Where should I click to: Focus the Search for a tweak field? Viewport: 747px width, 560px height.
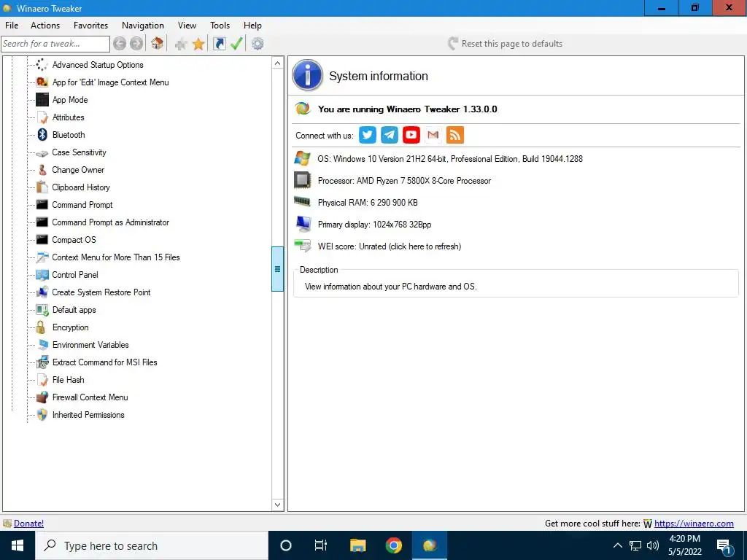pos(55,44)
